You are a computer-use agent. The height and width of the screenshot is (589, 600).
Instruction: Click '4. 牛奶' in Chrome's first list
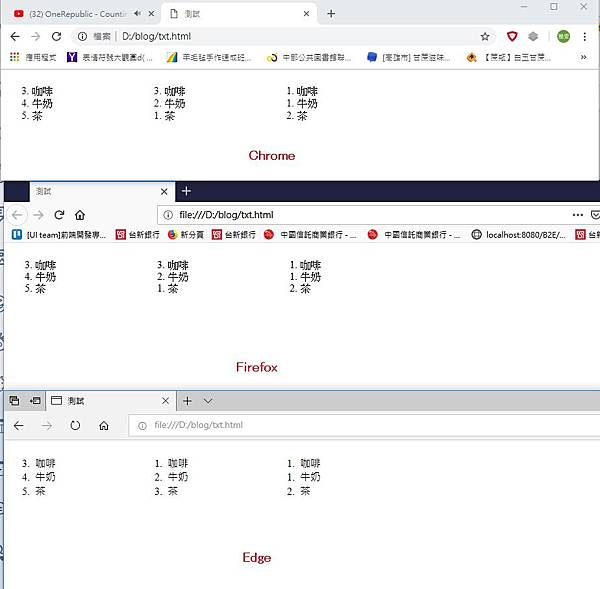[x=37, y=103]
